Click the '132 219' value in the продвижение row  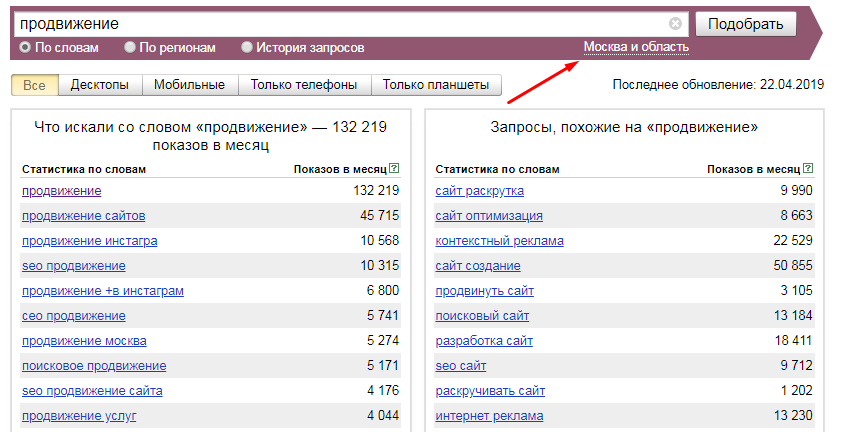376,190
